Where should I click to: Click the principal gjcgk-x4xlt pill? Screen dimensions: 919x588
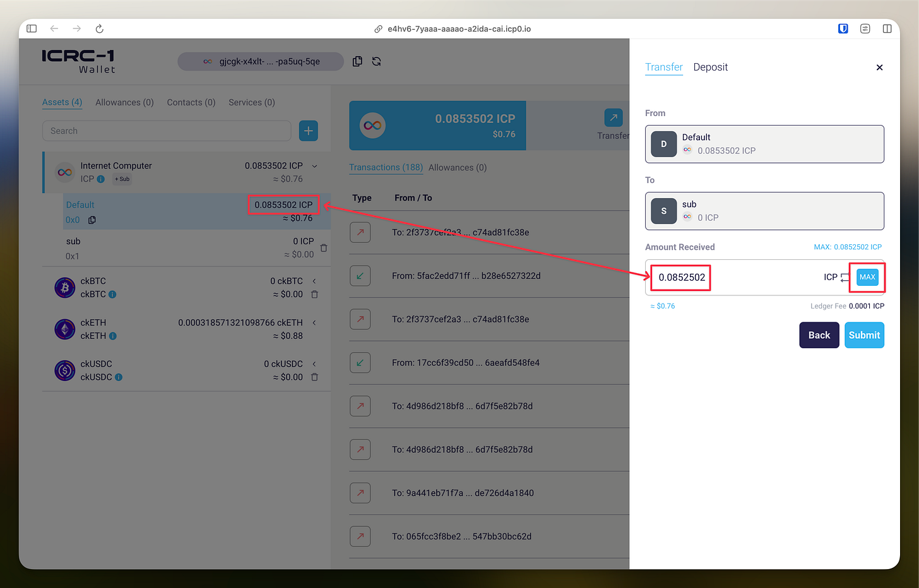261,61
